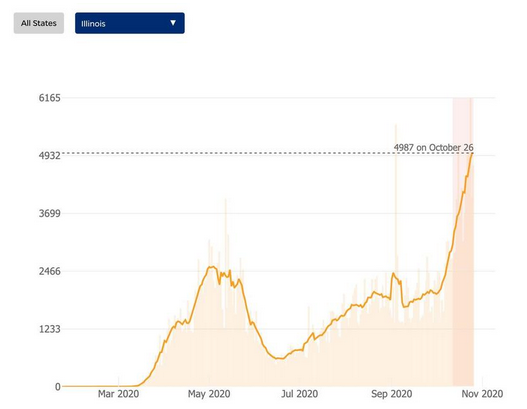Click the Jul 2020 axis label

click(299, 394)
